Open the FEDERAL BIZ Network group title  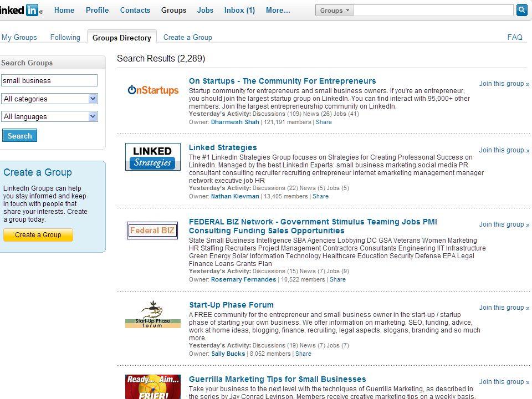pos(313,226)
